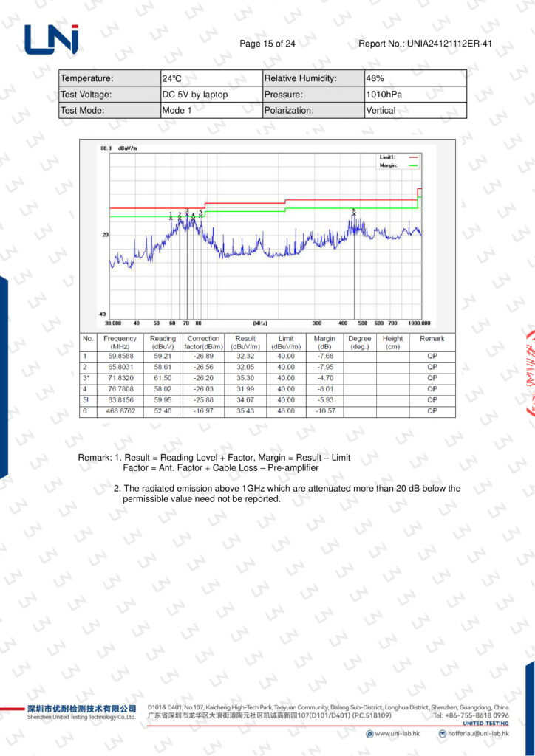Click peak marker 6 on the graph
Image resolution: width=535 pixels, height=756 pixels.
click(x=354, y=213)
